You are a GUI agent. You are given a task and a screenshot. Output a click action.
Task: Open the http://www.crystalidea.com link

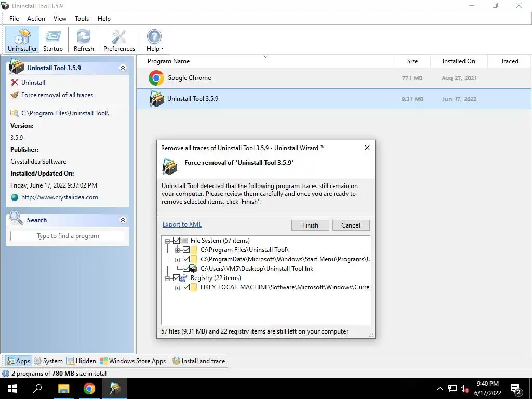point(60,197)
